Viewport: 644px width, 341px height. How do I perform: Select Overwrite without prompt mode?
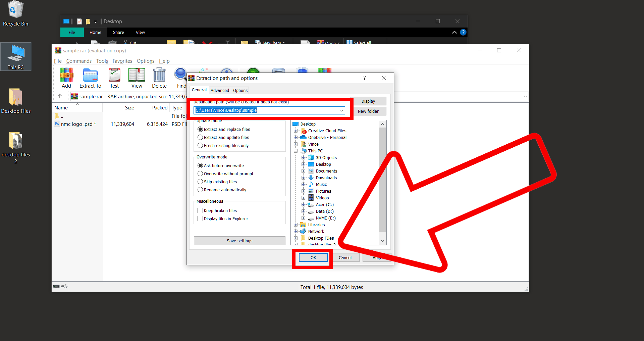200,174
